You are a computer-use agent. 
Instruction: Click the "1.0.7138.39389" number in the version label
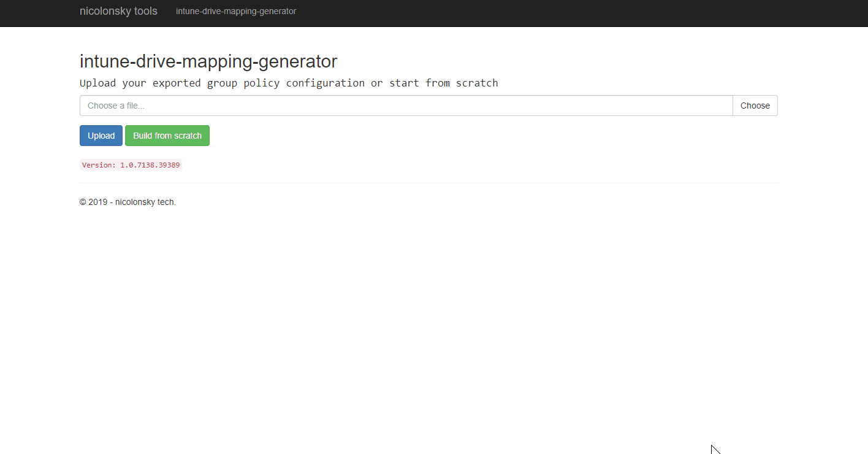pyautogui.click(x=150, y=165)
